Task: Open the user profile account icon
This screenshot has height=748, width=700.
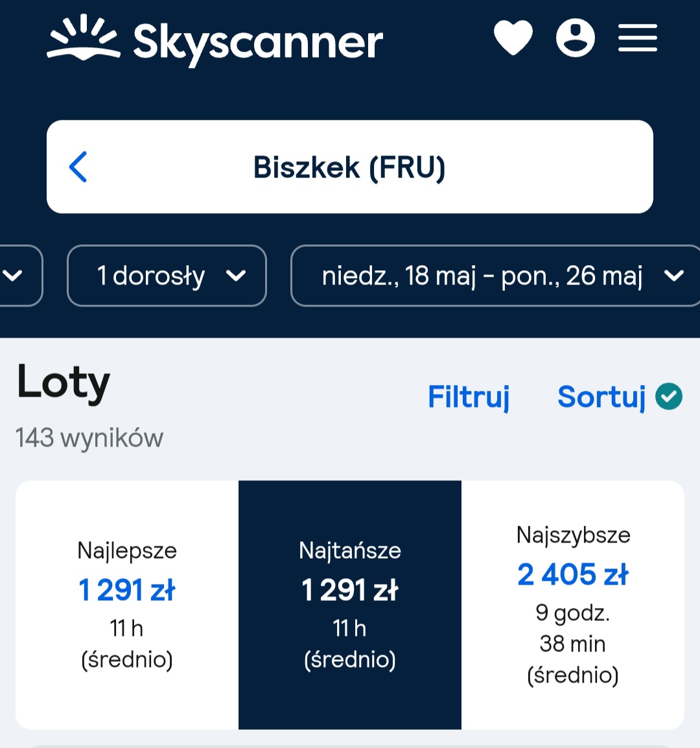Action: [576, 38]
